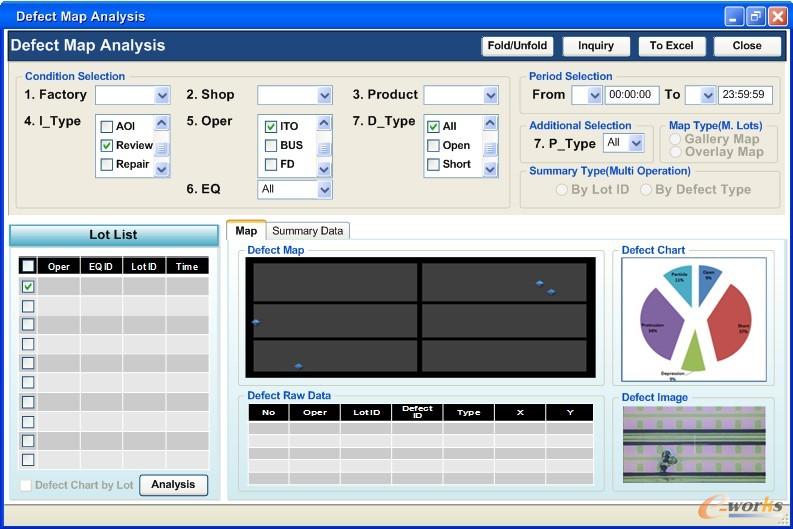Open the EQ dropdown showing All
This screenshot has height=529, width=793.
click(x=324, y=189)
